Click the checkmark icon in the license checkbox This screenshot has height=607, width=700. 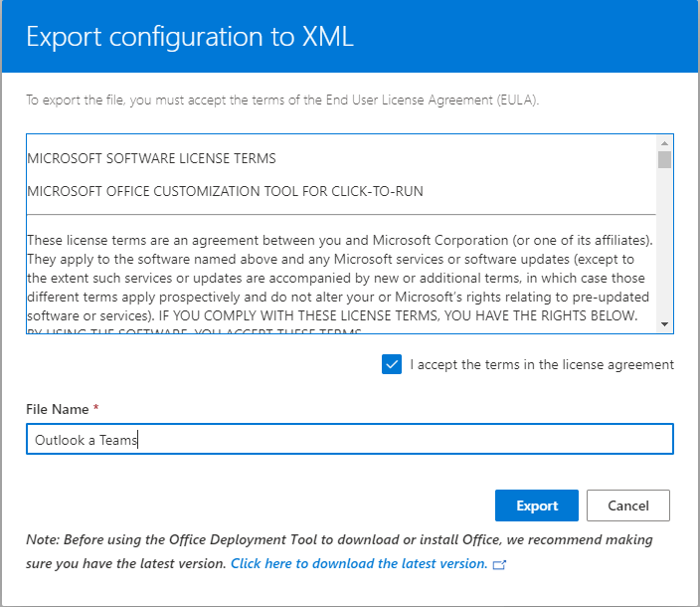[x=392, y=364]
